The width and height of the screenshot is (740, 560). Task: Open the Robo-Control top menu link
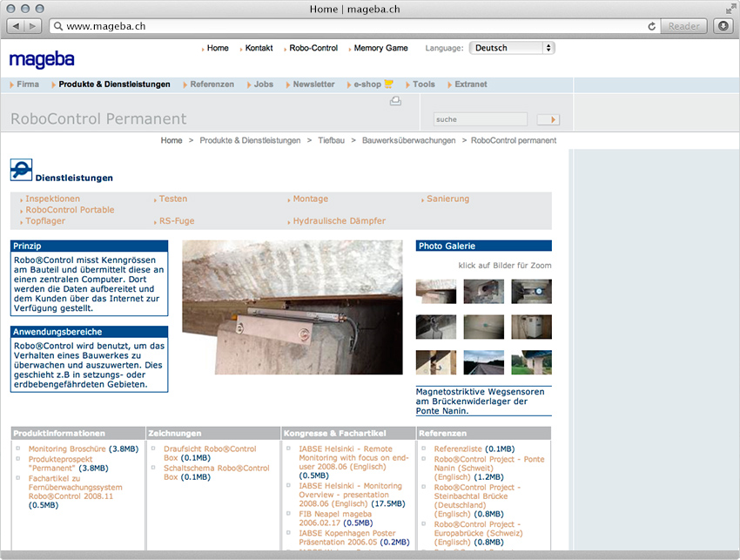click(x=313, y=48)
